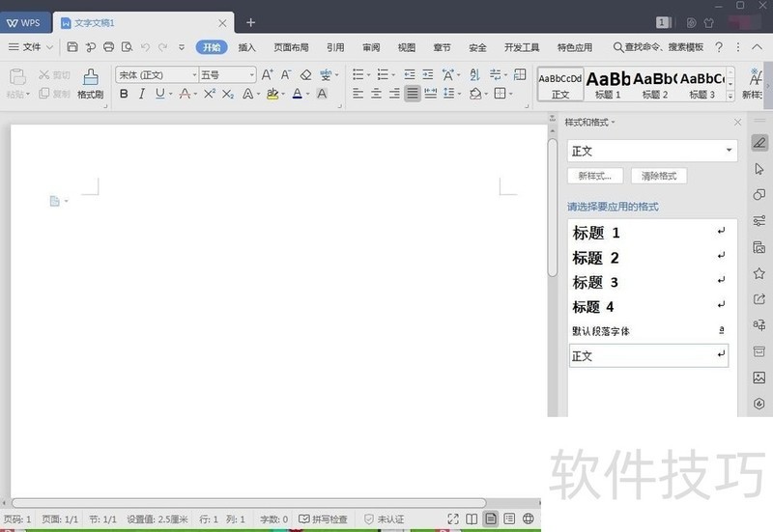This screenshot has width=773, height=532.
Task: Align text left
Action: [x=358, y=94]
